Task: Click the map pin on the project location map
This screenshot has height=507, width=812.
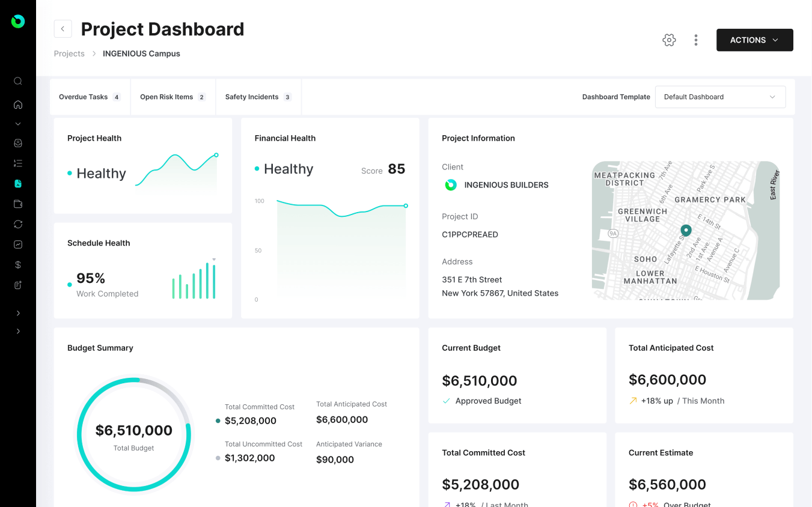Action: tap(686, 230)
